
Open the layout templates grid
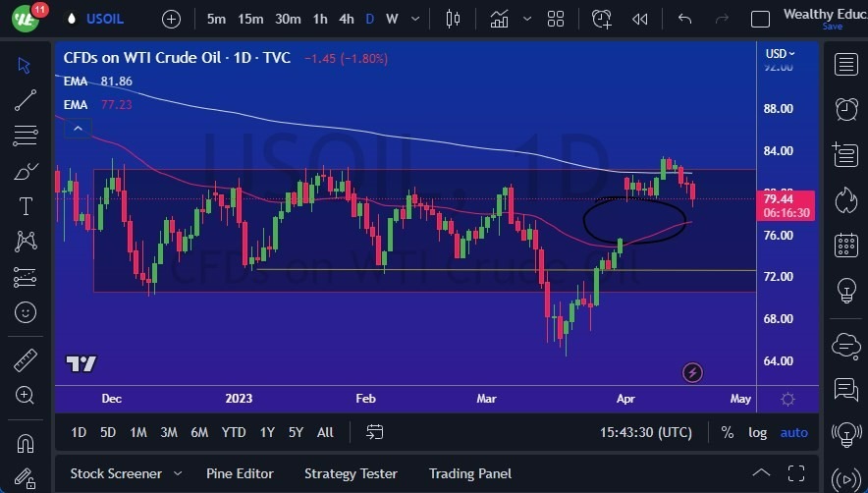tap(555, 20)
